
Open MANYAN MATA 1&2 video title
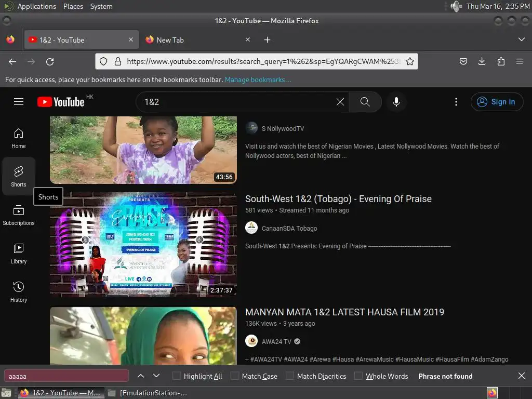344,312
